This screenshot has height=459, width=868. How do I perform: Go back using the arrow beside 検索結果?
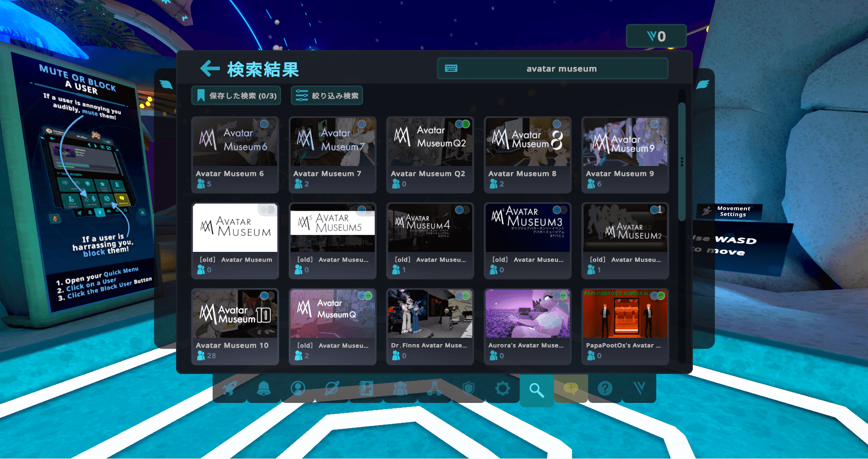[210, 69]
